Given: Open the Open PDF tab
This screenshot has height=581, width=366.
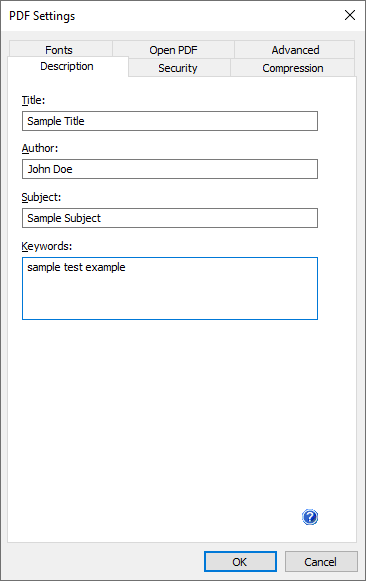Looking at the screenshot, I should point(173,50).
